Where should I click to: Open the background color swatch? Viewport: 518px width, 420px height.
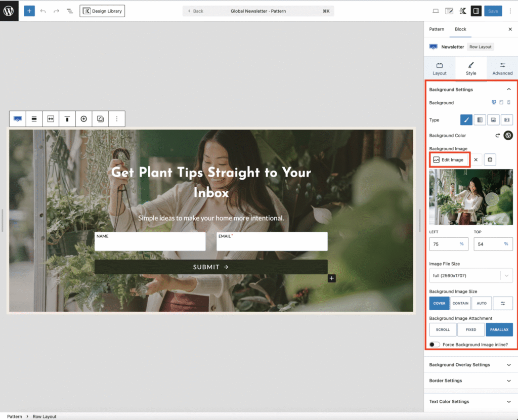(x=508, y=136)
